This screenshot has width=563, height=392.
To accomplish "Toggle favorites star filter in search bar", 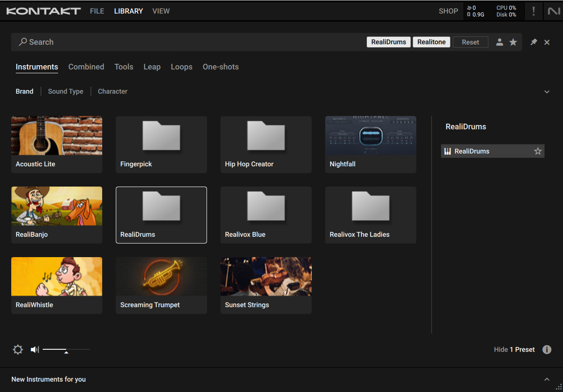I will pos(513,42).
